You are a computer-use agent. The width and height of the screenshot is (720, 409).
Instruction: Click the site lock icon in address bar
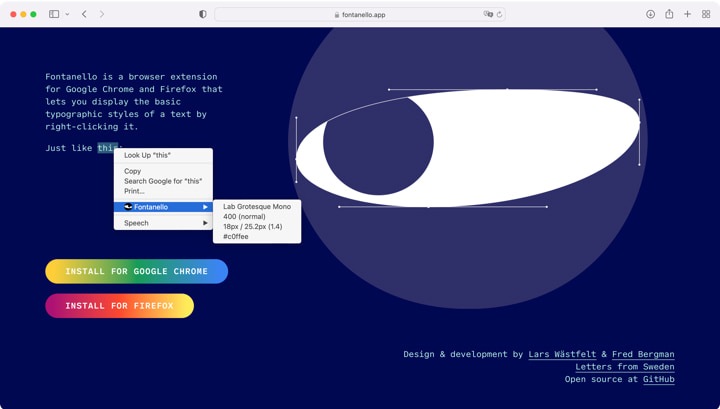coord(337,15)
